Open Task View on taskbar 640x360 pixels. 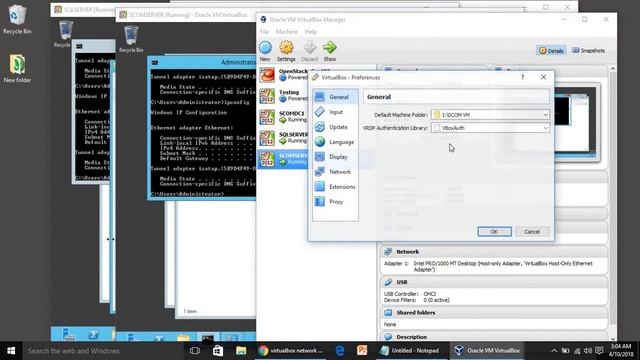195,351
